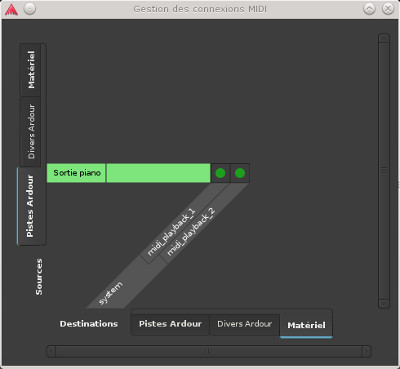Click the vertical scrollbar up arrow

[384, 38]
